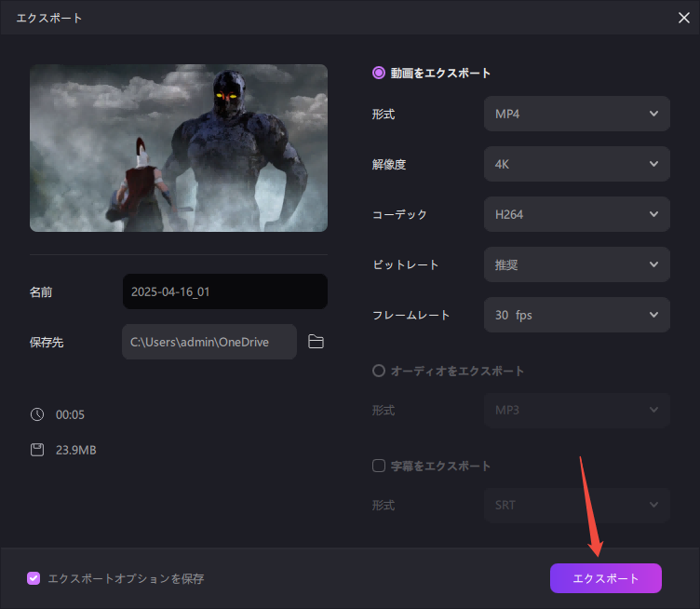Viewport: 700px width, 609px height.
Task: Expand the フレームレート 30 fps dropdown
Action: [576, 315]
